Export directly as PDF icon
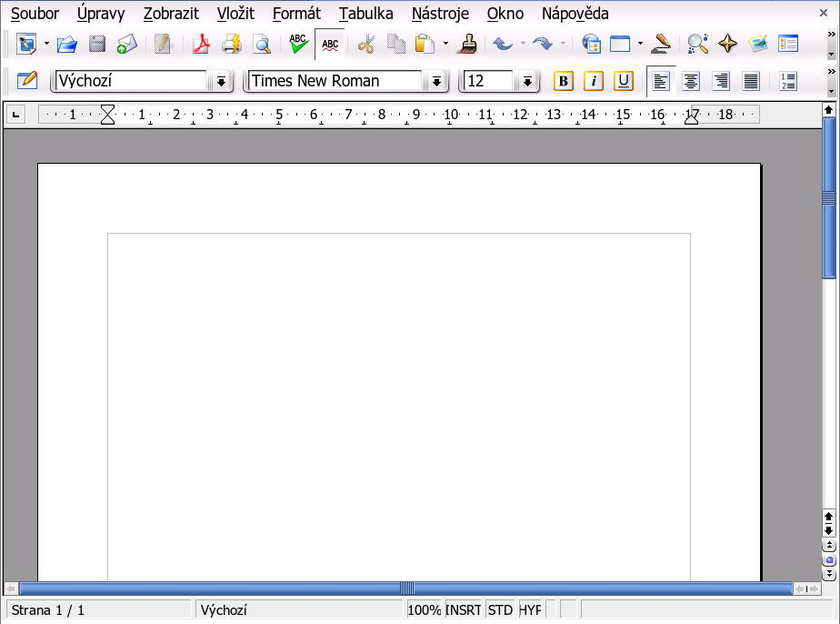The height and width of the screenshot is (624, 840). [x=202, y=44]
